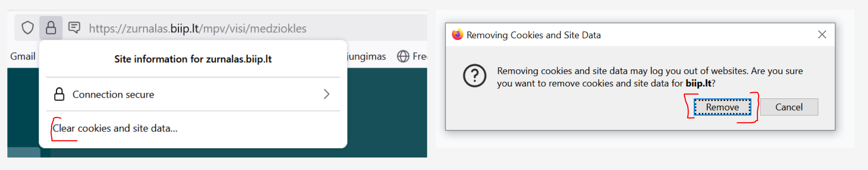Click the bold biip.lt in dialog message
The width and height of the screenshot is (868, 170).
pos(698,83)
